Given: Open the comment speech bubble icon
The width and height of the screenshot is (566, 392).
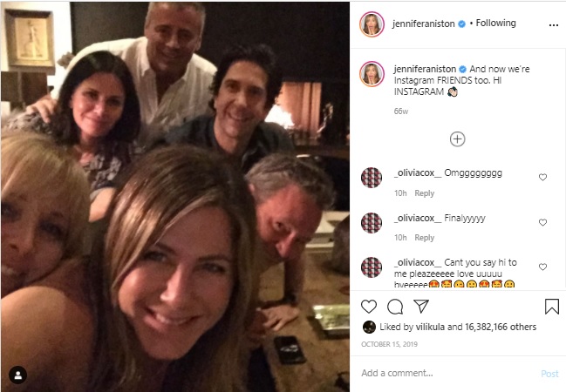Looking at the screenshot, I should pyautogui.click(x=395, y=307).
